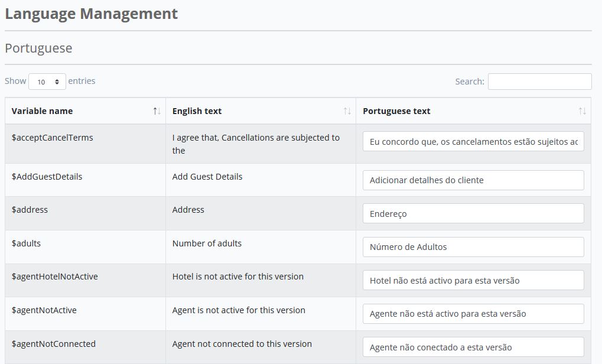602x364 pixels.
Task: Click the Search input box
Action: point(539,81)
